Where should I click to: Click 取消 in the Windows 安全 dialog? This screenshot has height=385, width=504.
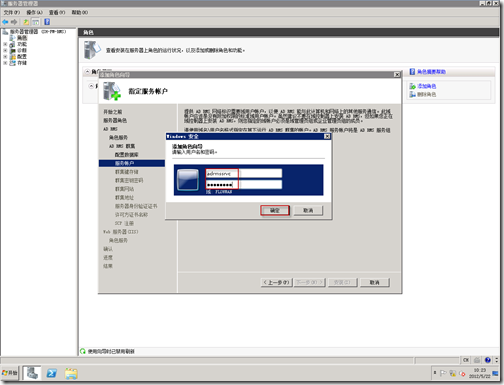click(x=308, y=210)
